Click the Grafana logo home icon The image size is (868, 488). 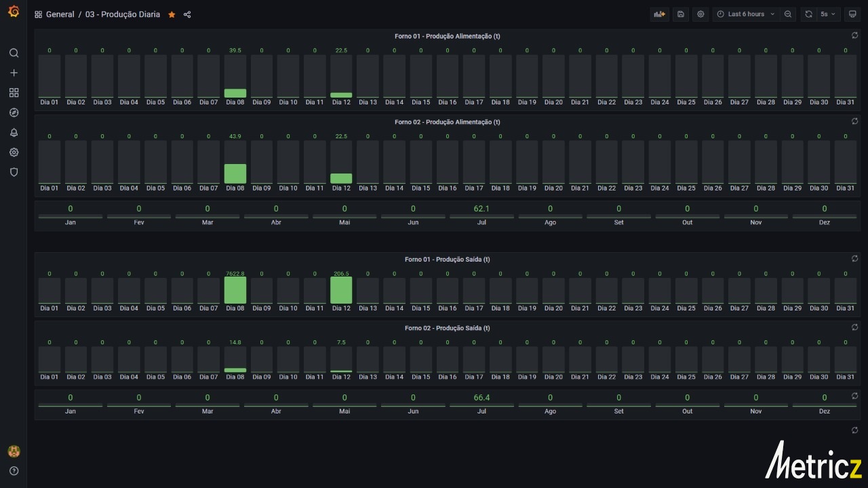(x=14, y=14)
